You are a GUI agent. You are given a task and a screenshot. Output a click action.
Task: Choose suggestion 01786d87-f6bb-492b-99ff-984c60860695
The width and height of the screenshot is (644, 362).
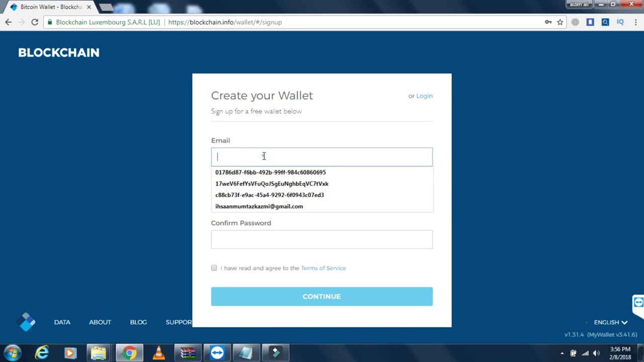(322, 172)
